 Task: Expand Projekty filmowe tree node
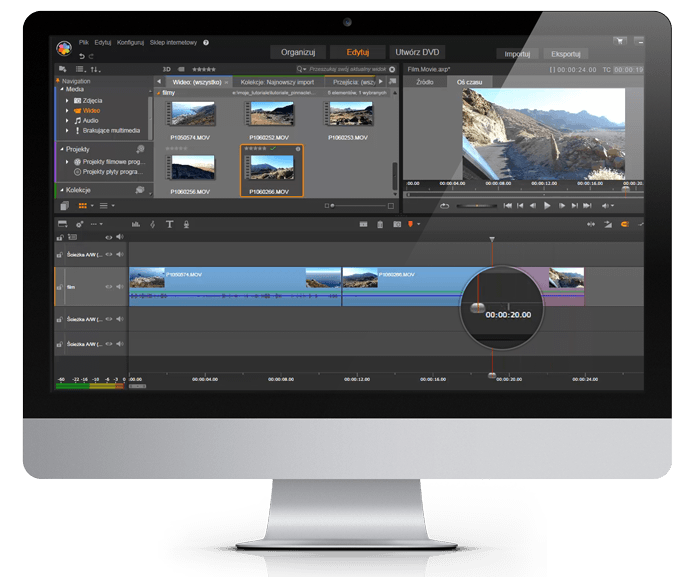[67, 161]
